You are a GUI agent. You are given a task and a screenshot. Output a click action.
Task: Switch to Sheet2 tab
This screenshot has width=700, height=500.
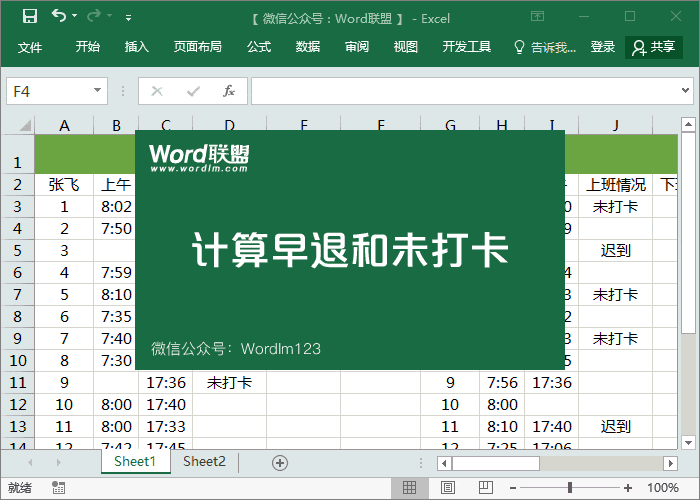(x=204, y=462)
